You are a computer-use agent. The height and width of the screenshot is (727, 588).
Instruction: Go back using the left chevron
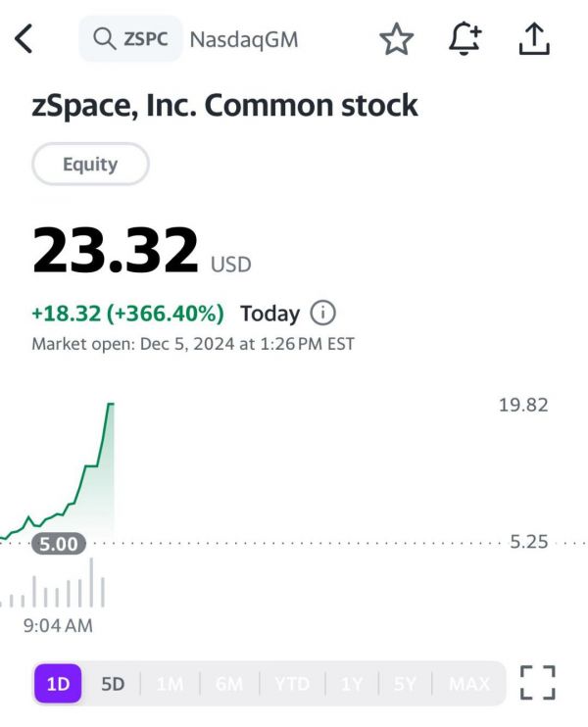(x=24, y=39)
